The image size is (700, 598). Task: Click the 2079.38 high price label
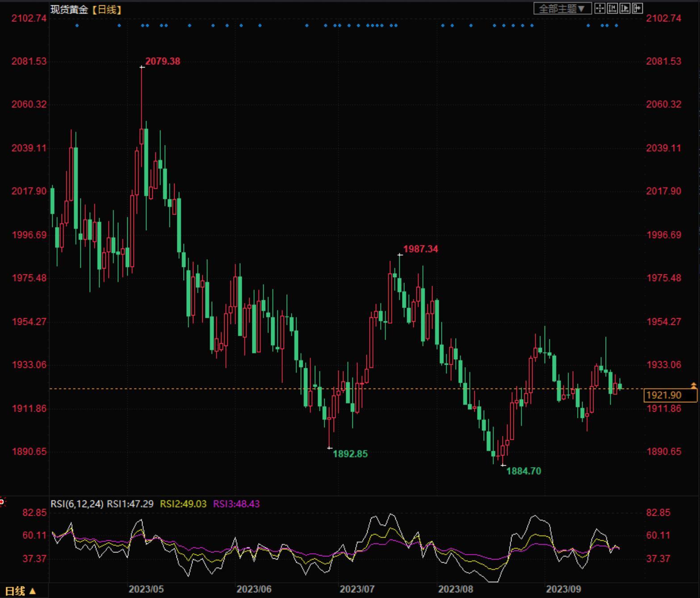(x=163, y=61)
